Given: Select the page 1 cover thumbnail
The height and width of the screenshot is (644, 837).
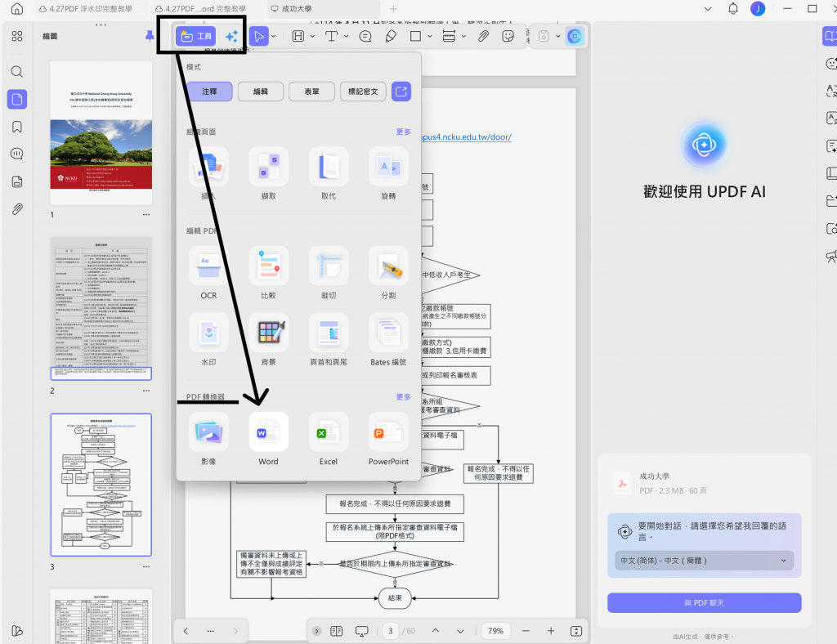Looking at the screenshot, I should pos(101,133).
